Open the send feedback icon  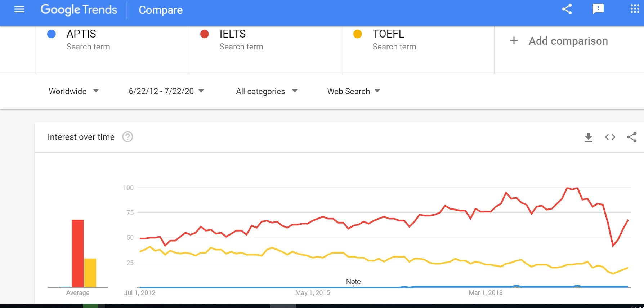tap(598, 9)
